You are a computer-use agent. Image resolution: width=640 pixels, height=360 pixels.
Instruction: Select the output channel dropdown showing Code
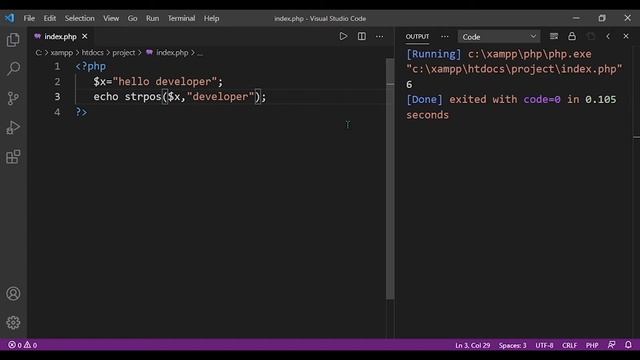coord(499,37)
